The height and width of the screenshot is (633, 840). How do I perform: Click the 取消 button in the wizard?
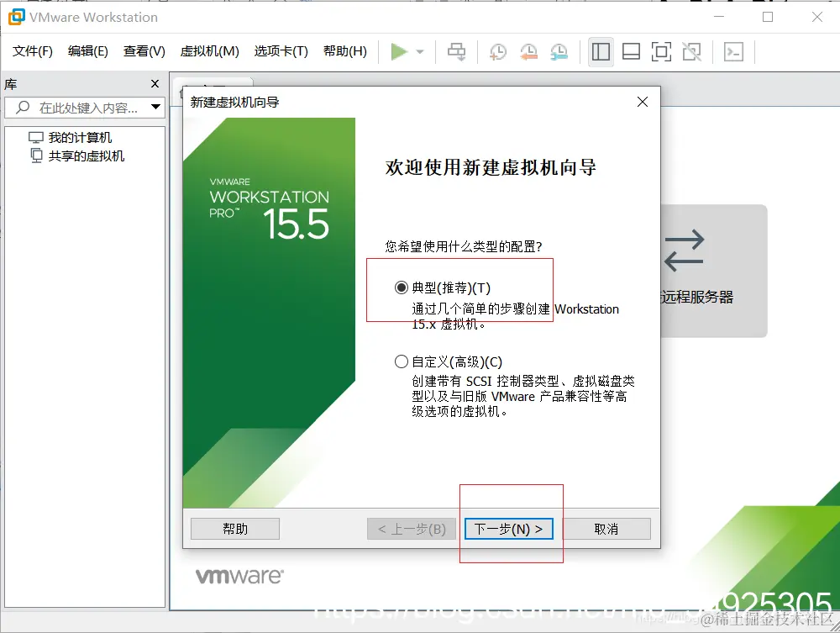(606, 529)
